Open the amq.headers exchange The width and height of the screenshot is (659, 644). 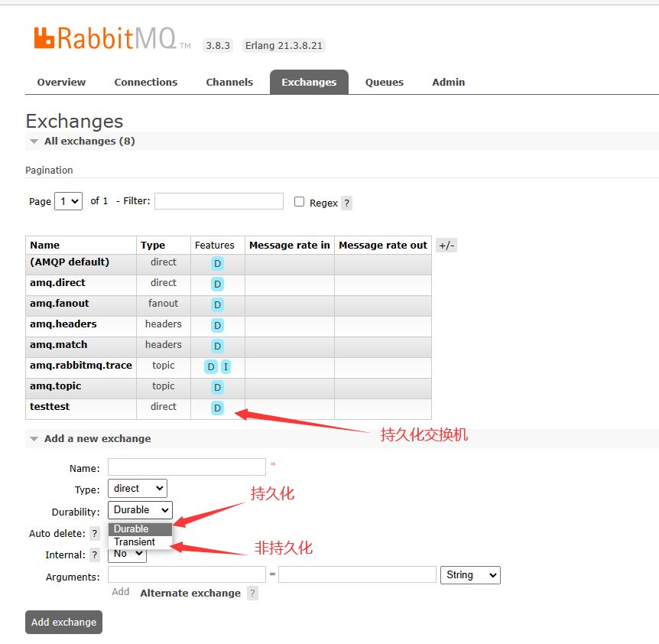pyautogui.click(x=63, y=324)
